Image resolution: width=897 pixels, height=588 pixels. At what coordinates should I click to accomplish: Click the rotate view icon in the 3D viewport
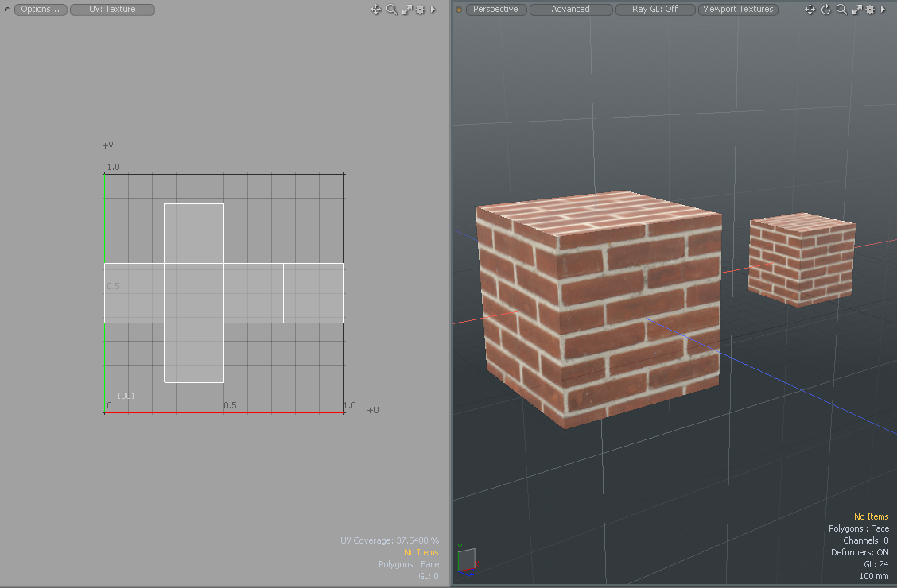point(825,10)
